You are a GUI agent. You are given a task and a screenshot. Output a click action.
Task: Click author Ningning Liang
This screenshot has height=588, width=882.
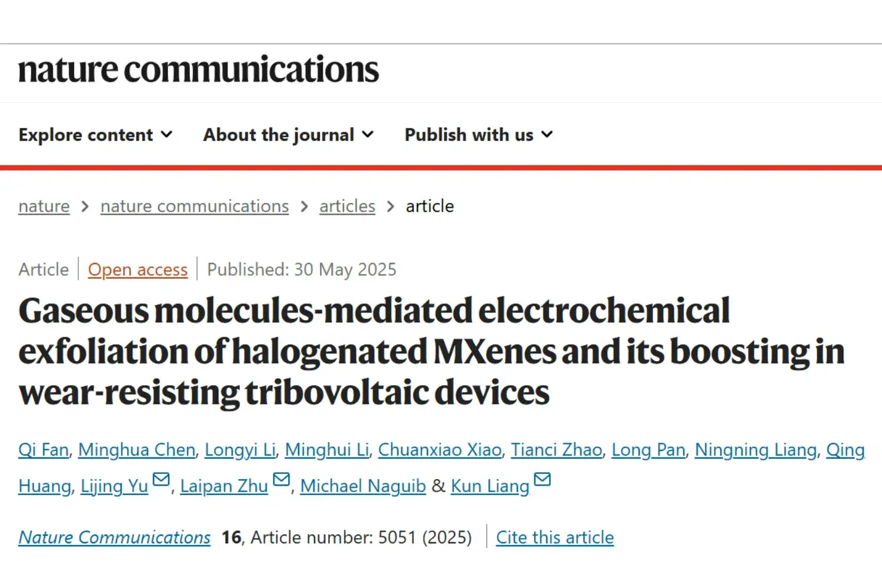tap(756, 450)
